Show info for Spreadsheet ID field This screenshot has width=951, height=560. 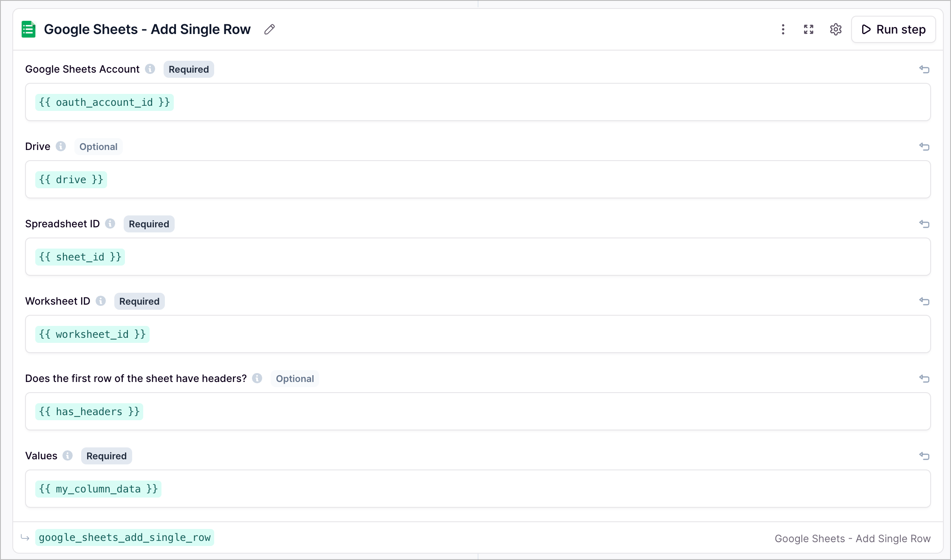[110, 223]
